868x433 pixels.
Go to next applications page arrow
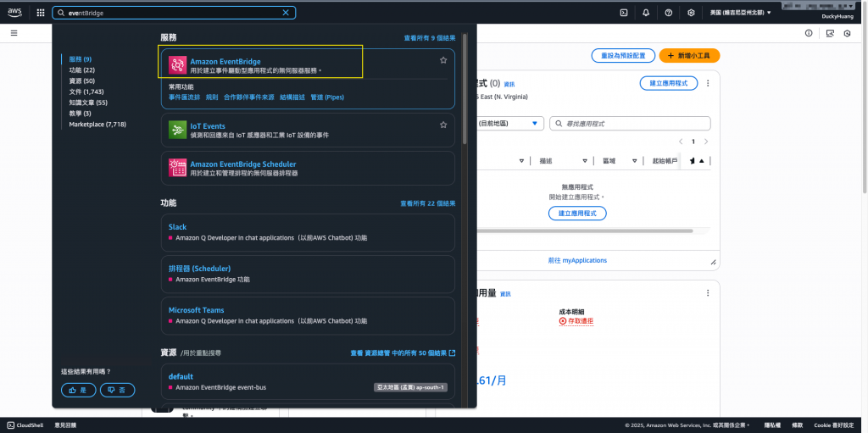(x=706, y=142)
